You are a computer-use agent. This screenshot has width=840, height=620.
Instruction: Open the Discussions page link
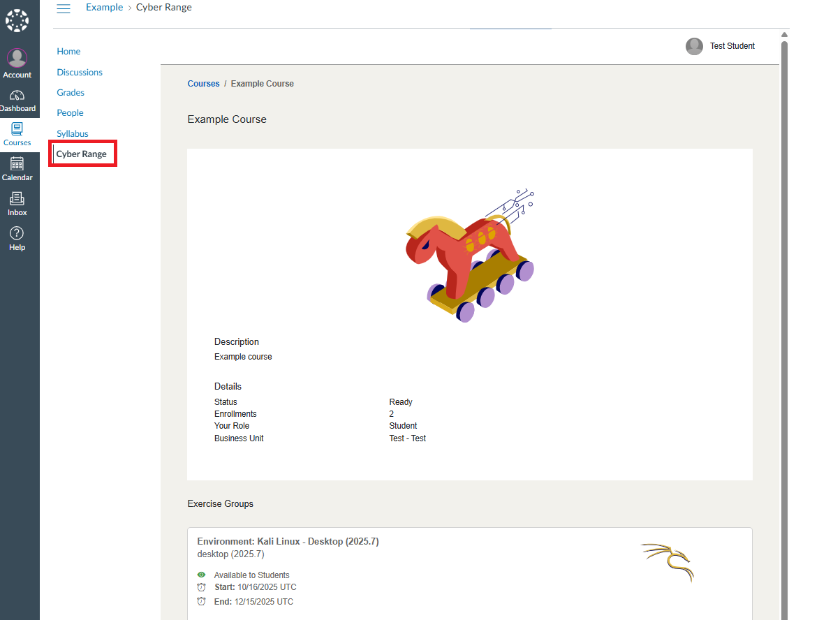[79, 72]
